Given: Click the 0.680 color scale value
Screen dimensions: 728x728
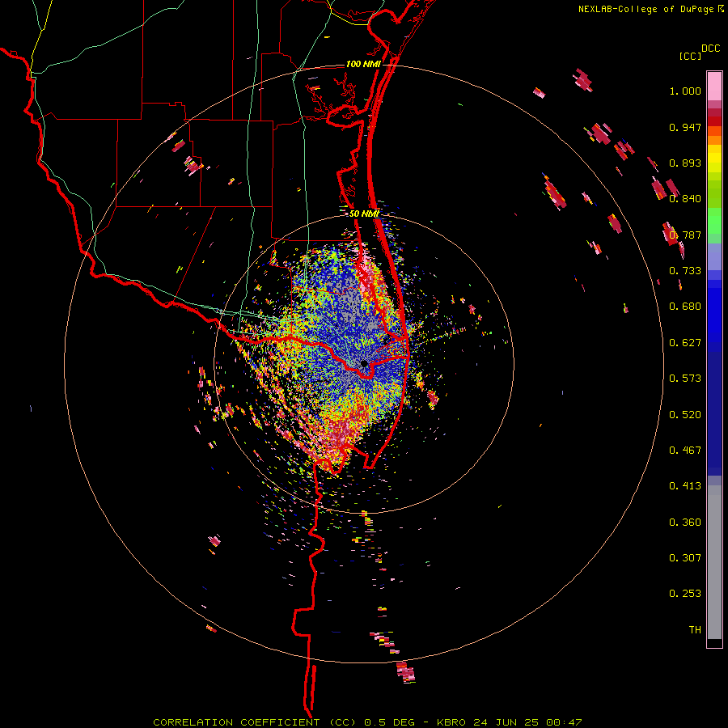Looking at the screenshot, I should (685, 307).
